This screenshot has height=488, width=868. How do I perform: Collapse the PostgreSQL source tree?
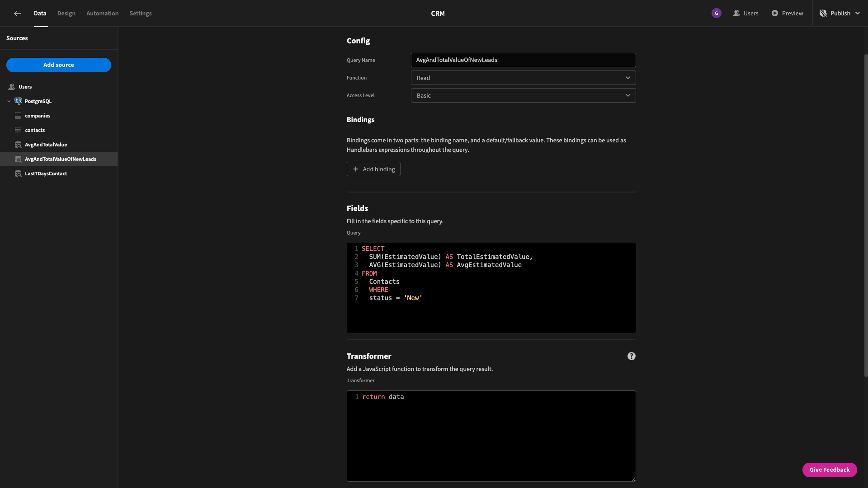click(9, 101)
